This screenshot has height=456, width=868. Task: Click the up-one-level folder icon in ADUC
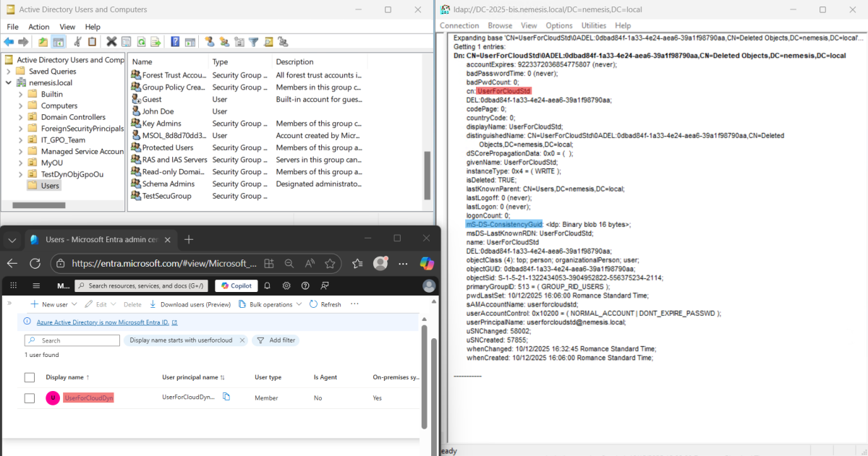pyautogui.click(x=43, y=42)
